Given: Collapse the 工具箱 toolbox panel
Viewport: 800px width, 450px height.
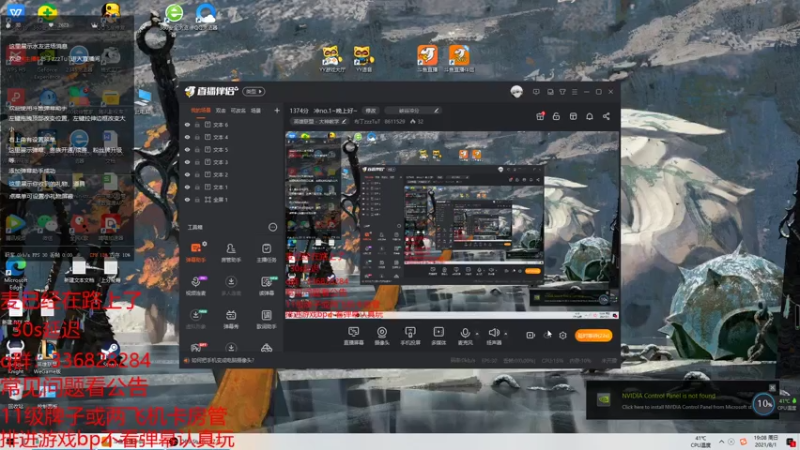Looking at the screenshot, I should [272, 227].
